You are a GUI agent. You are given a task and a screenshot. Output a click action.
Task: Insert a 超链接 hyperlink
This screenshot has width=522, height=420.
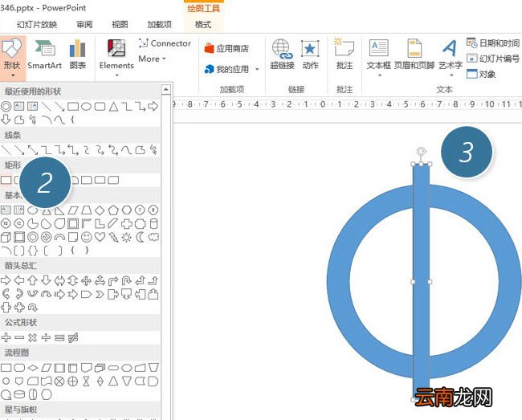pos(282,55)
